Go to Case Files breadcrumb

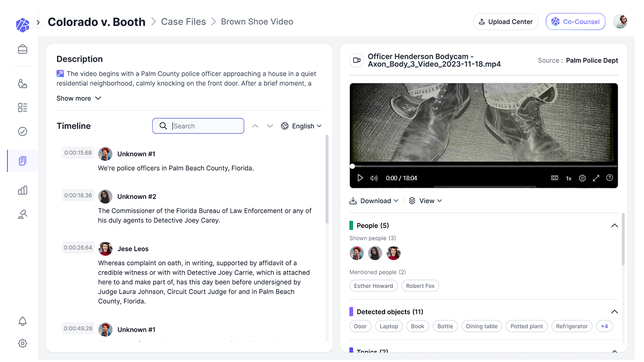[183, 22]
